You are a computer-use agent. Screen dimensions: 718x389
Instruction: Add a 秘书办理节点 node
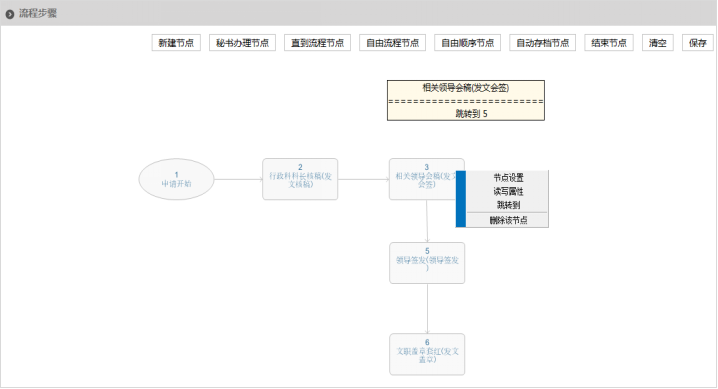coord(242,43)
